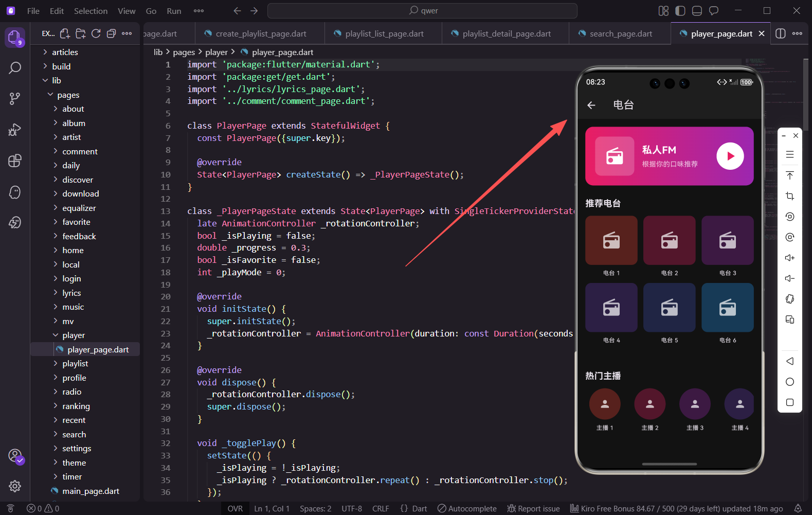This screenshot has width=812, height=515.
Task: Expand the articles folder
Action: click(x=85, y=52)
